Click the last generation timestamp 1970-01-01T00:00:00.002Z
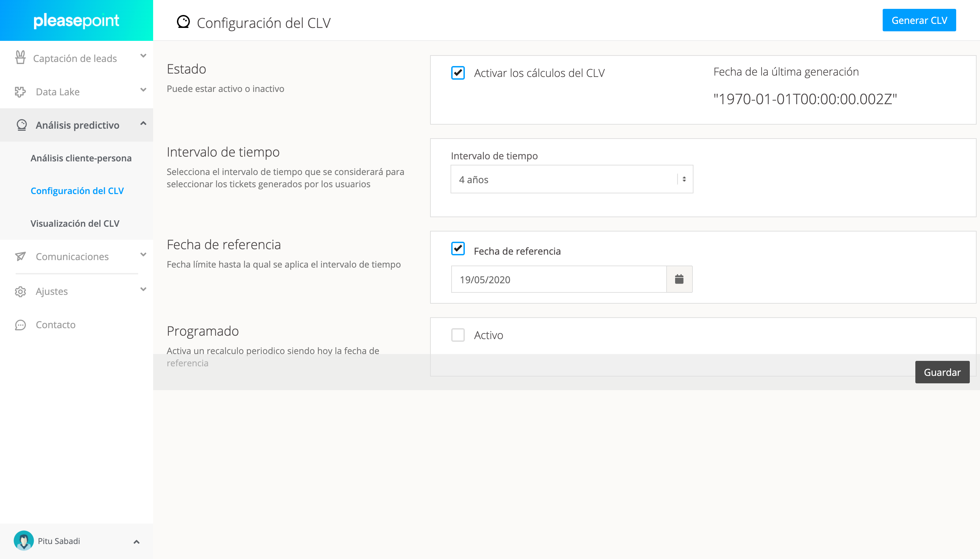980x559 pixels. point(805,99)
